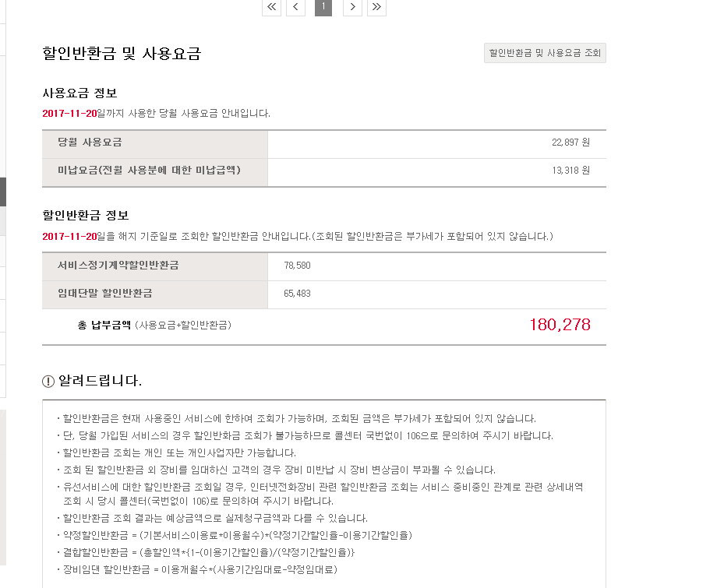Viewport: 724px width, 588px height.
Task: Click the exclamation icon beside 알려드립니다
Action: coord(48,382)
